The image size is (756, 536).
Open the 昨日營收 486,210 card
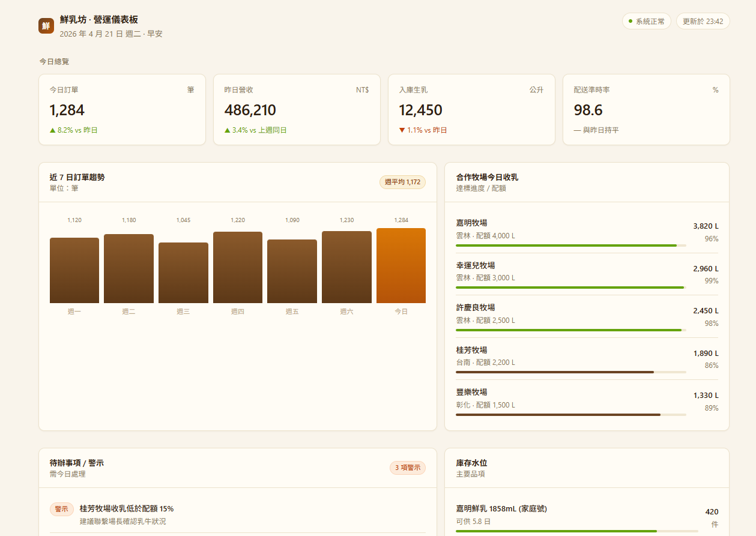(297, 110)
